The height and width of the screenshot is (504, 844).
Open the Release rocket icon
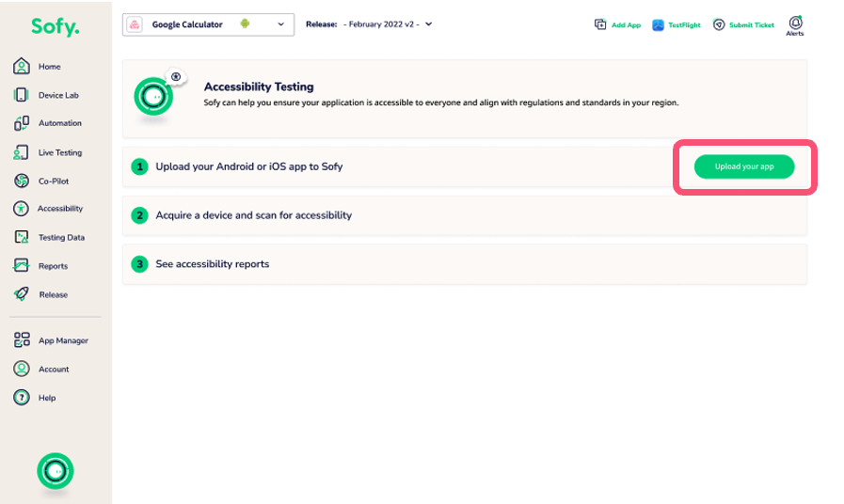22,293
